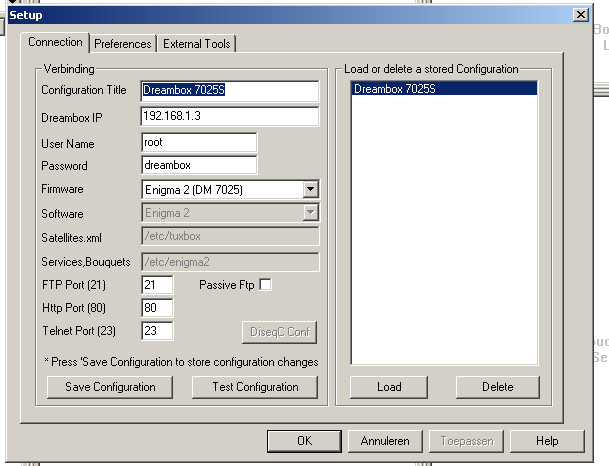Click the Dreambox IP address field

click(230, 116)
